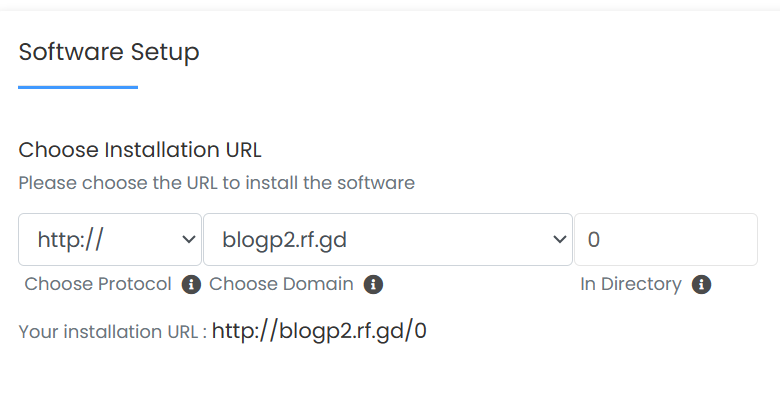
Task: Open the http:// protocol dropdown
Action: point(110,239)
